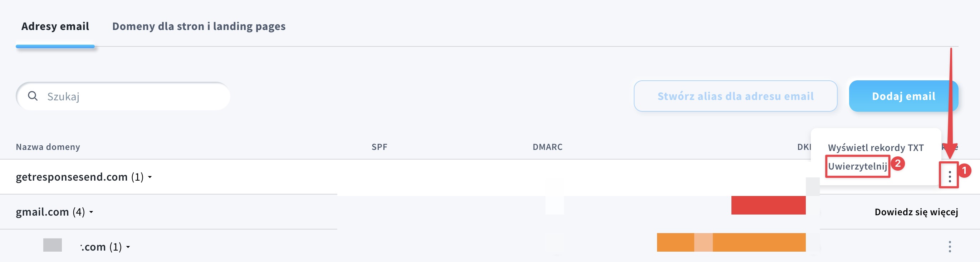This screenshot has height=262, width=980.
Task: Expand the blurred .com (1) domain group
Action: click(x=128, y=247)
